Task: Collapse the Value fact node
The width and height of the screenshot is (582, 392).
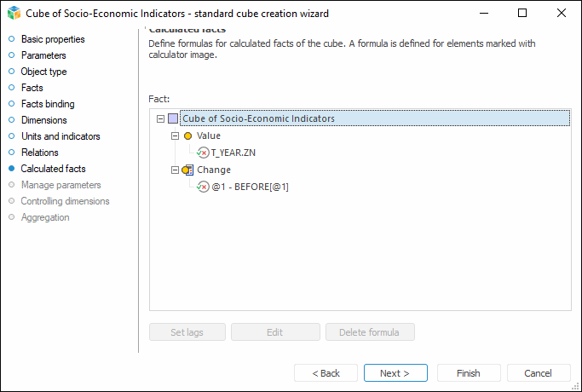Action: [175, 136]
